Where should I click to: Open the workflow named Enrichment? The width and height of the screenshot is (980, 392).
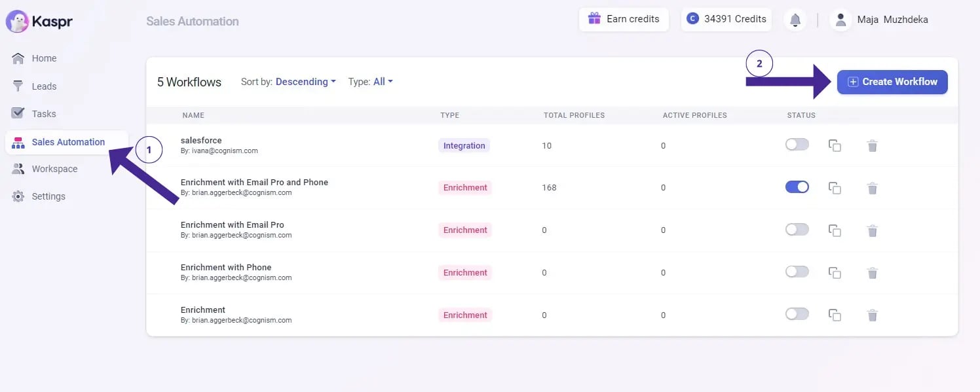[203, 310]
